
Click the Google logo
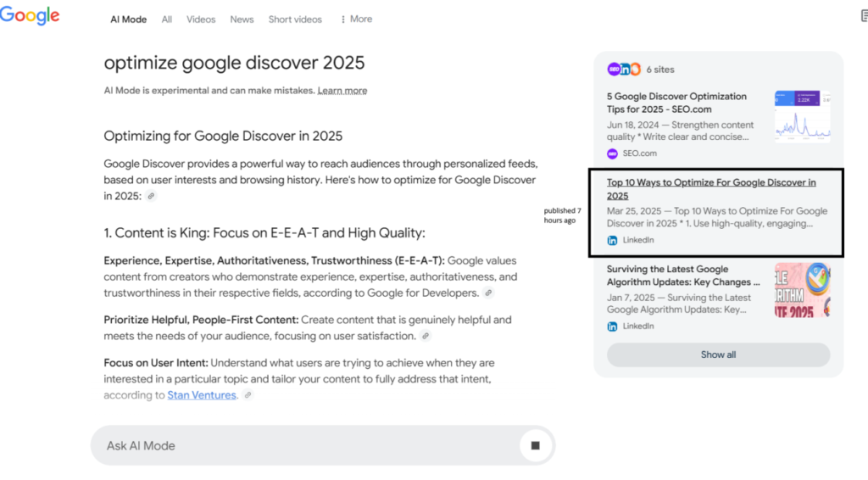(30, 16)
